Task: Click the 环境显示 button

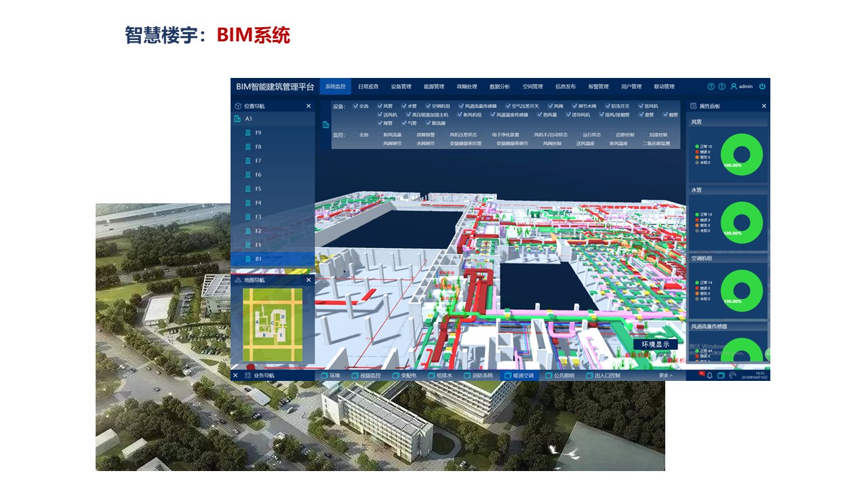Action: pos(655,344)
